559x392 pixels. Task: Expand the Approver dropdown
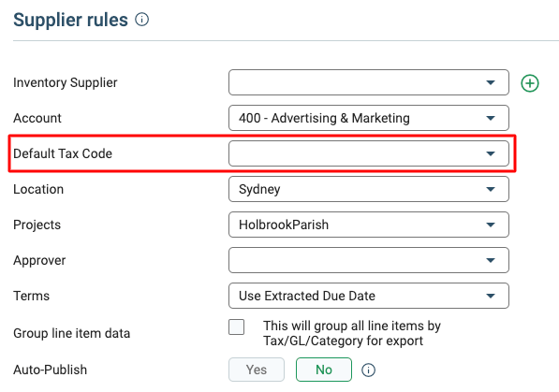tap(369, 260)
